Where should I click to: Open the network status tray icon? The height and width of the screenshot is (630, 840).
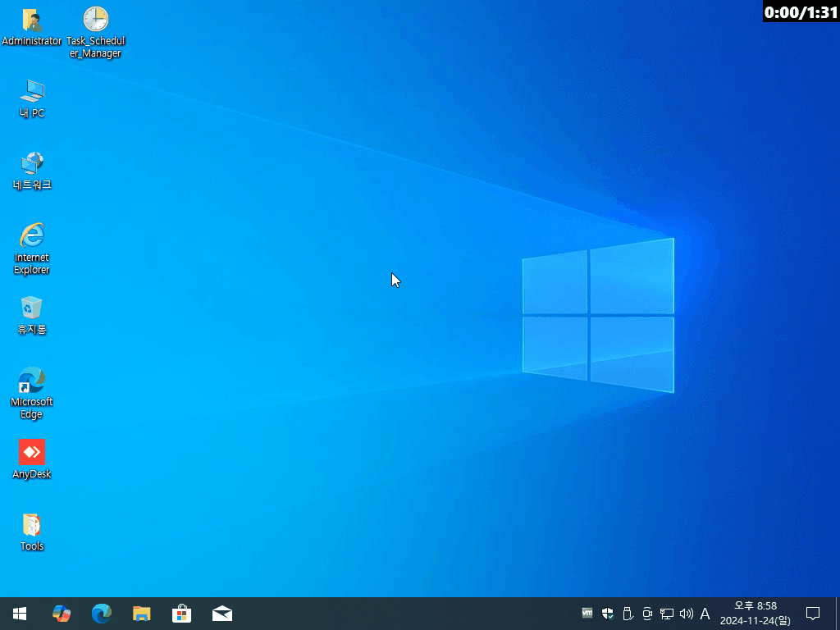click(x=666, y=614)
